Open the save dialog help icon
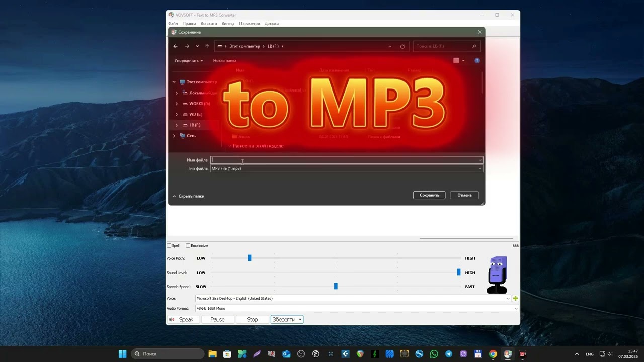Image resolution: width=644 pixels, height=362 pixels. pyautogui.click(x=477, y=61)
